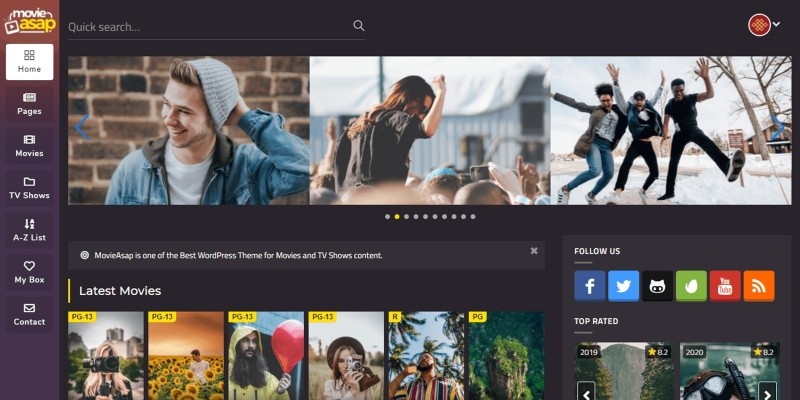Go to next hero slider image
This screenshot has width=800, height=400.
click(777, 127)
